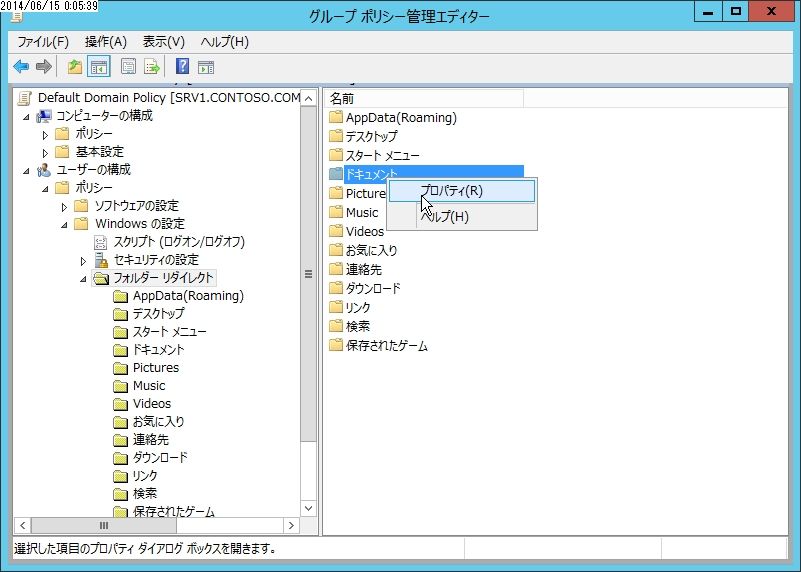Expand the ソフトウェアの設定 node arrow

click(64, 207)
